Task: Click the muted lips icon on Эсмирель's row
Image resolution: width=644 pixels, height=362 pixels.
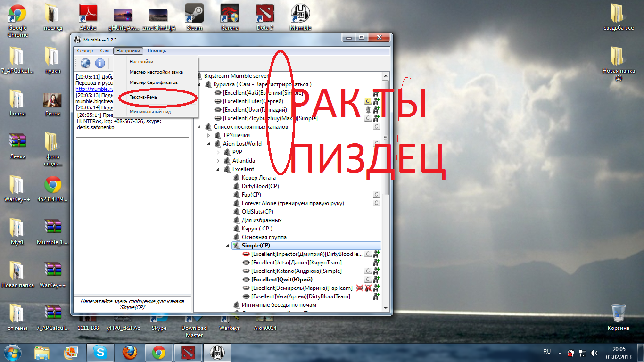Action: [x=360, y=288]
